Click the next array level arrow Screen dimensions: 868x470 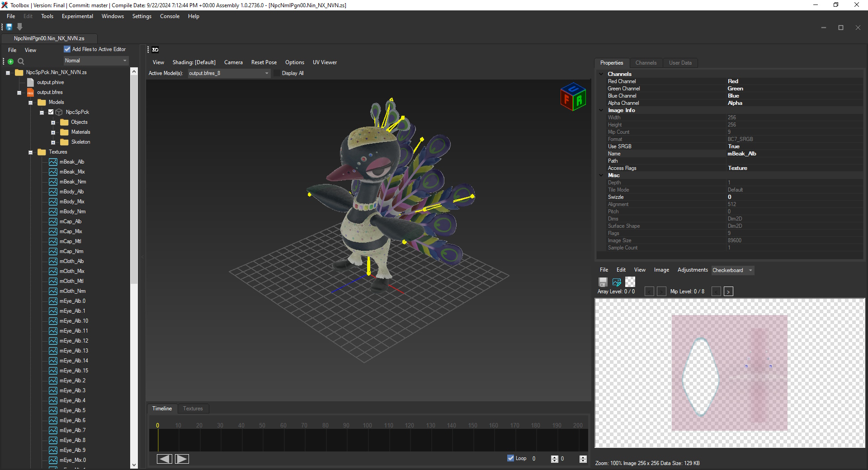[661, 291]
